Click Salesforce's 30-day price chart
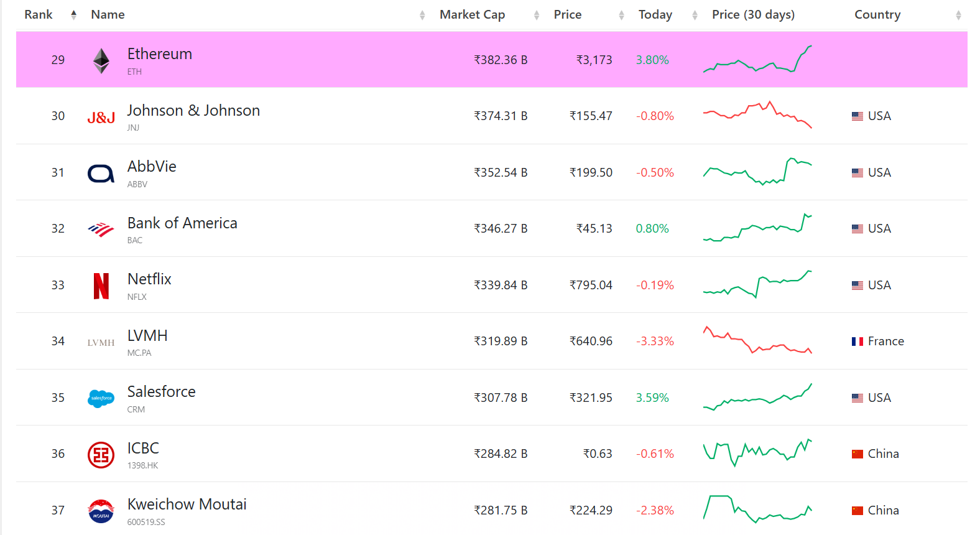 tap(757, 397)
